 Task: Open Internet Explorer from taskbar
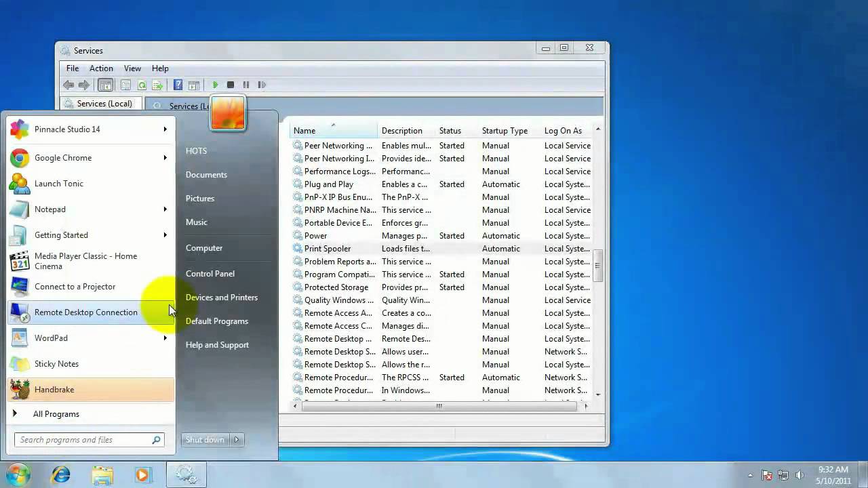[x=61, y=474]
